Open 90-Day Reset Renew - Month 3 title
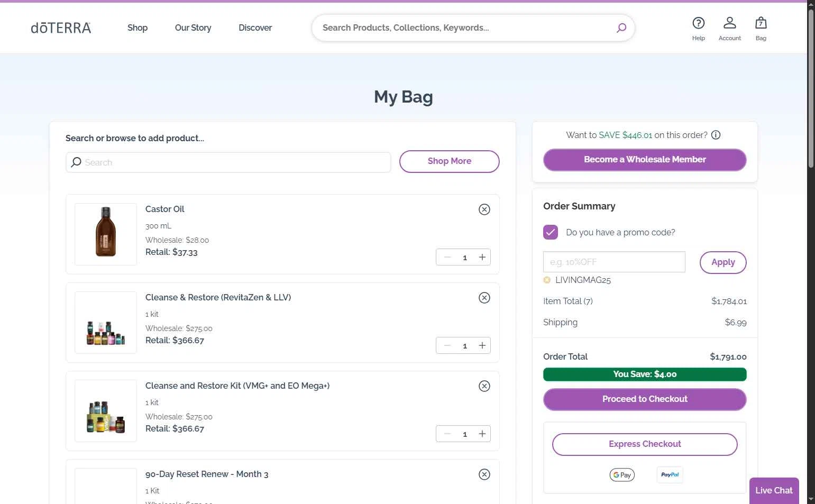Image resolution: width=815 pixels, height=504 pixels. (207, 474)
